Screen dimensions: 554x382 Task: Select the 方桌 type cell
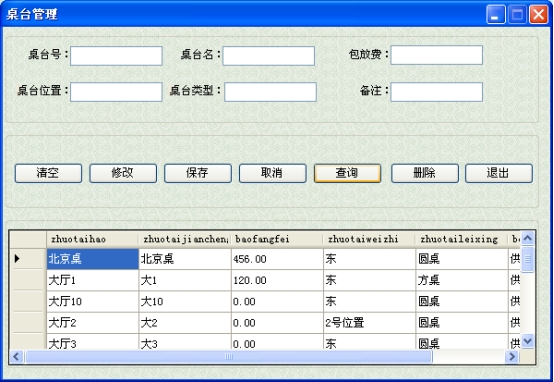[x=462, y=281]
